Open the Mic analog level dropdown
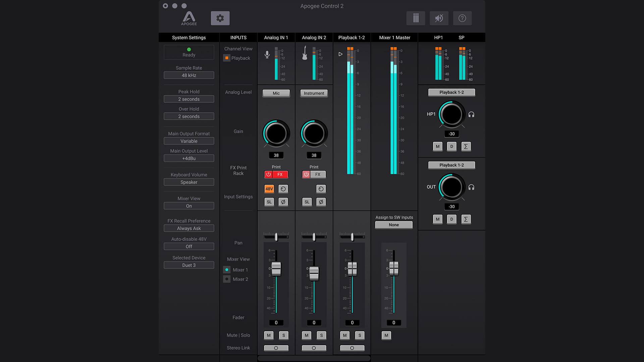Viewport: 644px width, 362px height. pyautogui.click(x=276, y=93)
